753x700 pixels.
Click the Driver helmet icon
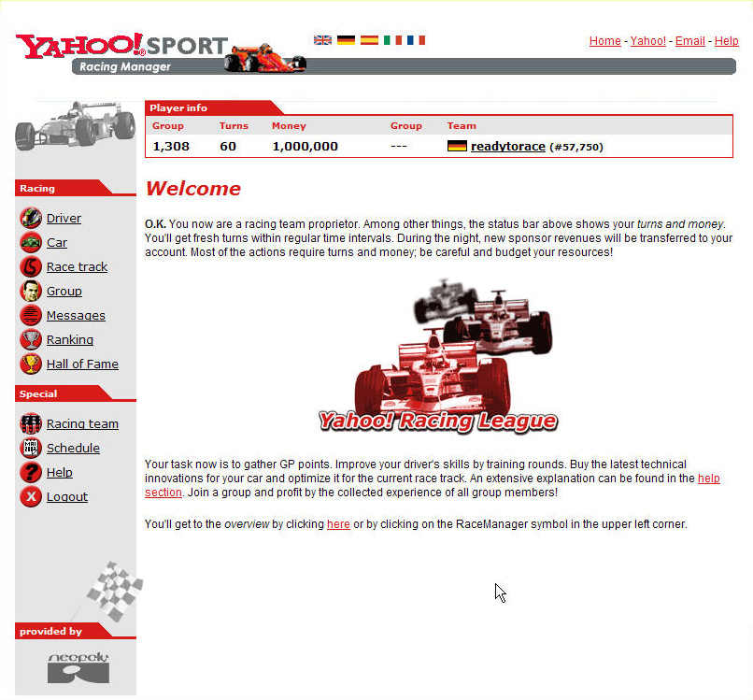(x=31, y=218)
